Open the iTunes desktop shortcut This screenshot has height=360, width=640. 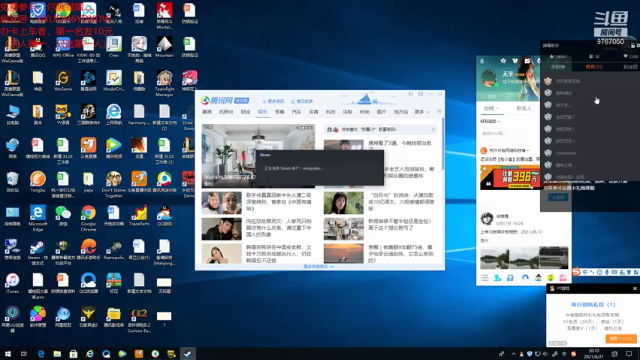12,283
